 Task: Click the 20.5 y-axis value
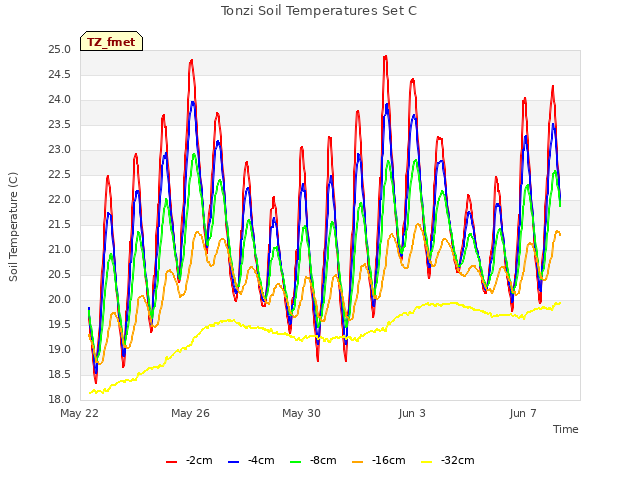[60, 275]
